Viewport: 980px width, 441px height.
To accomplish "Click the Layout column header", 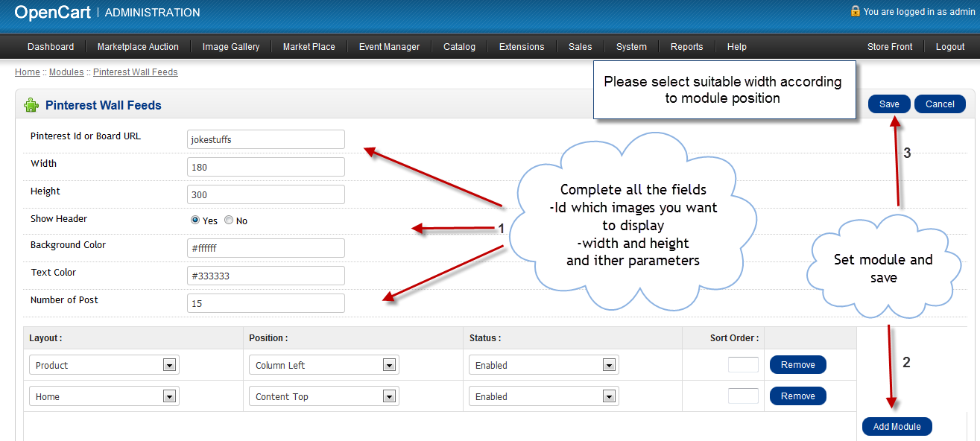I will 45,338.
